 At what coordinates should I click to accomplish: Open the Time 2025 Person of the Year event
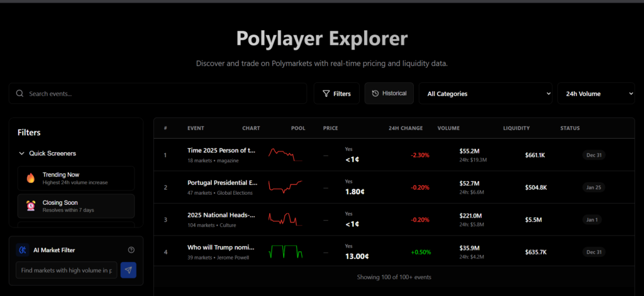pos(222,150)
